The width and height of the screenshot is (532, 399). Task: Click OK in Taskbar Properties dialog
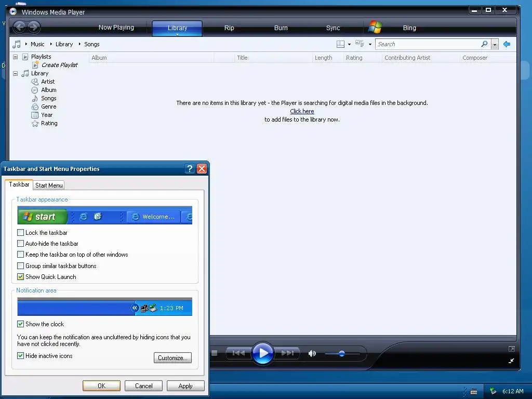coord(101,386)
